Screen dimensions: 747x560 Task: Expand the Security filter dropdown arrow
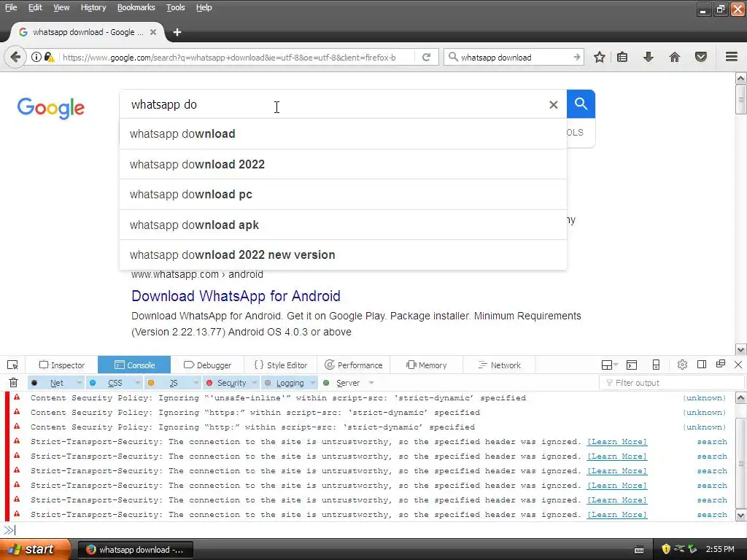point(255,383)
